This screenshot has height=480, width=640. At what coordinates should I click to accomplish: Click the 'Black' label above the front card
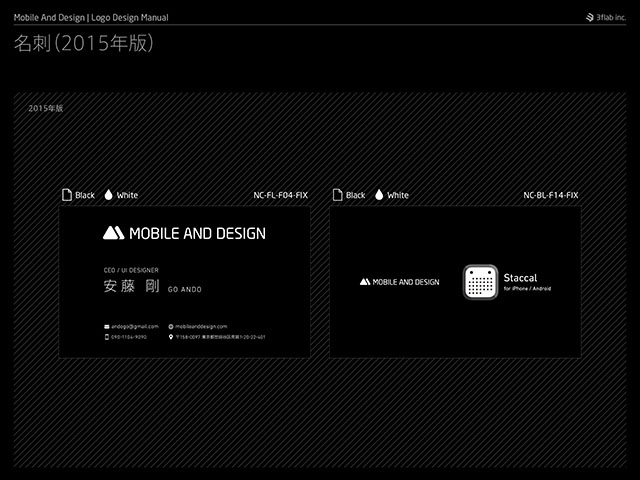pyautogui.click(x=85, y=195)
